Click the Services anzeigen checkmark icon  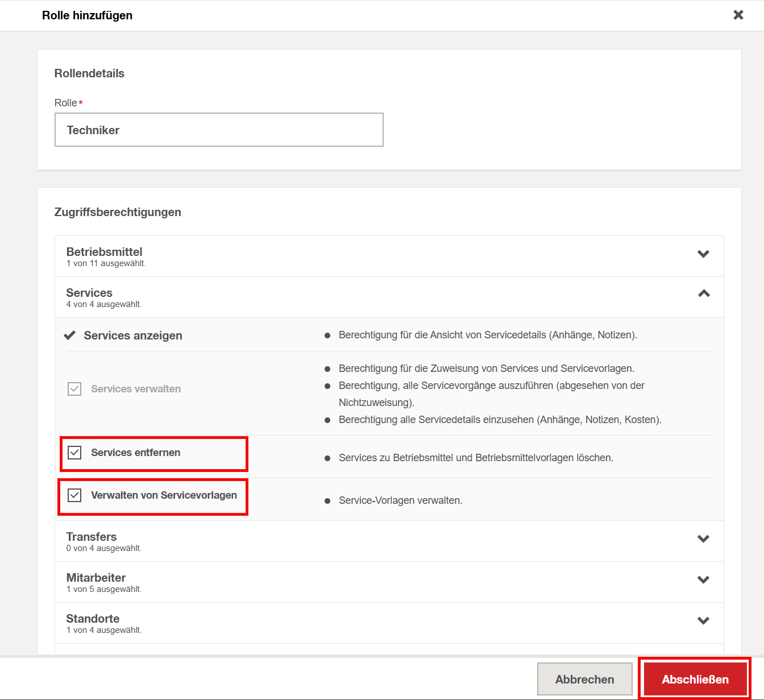tap(70, 335)
